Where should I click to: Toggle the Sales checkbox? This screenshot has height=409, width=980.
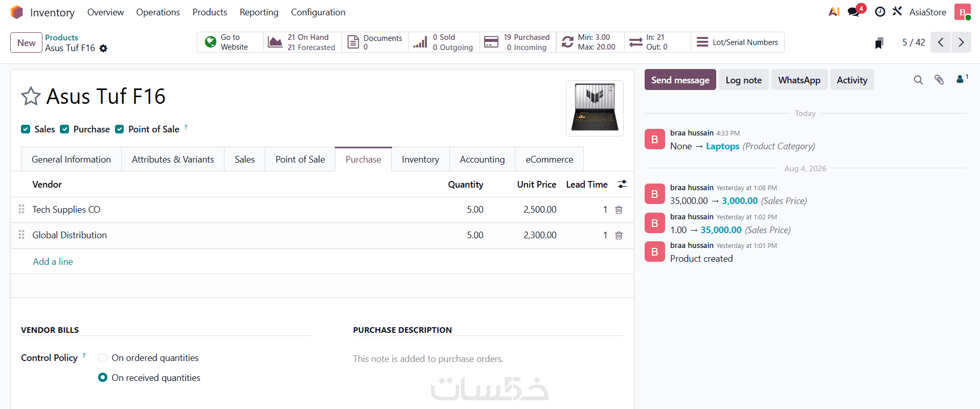pyautogui.click(x=26, y=129)
